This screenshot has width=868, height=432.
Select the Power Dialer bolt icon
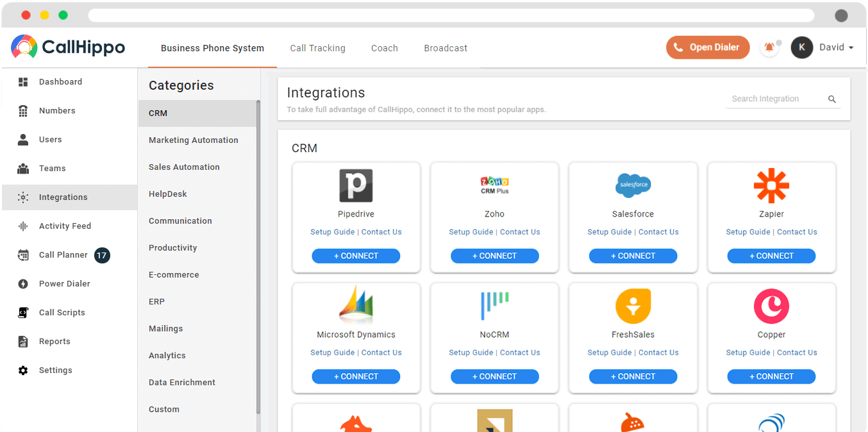(23, 284)
